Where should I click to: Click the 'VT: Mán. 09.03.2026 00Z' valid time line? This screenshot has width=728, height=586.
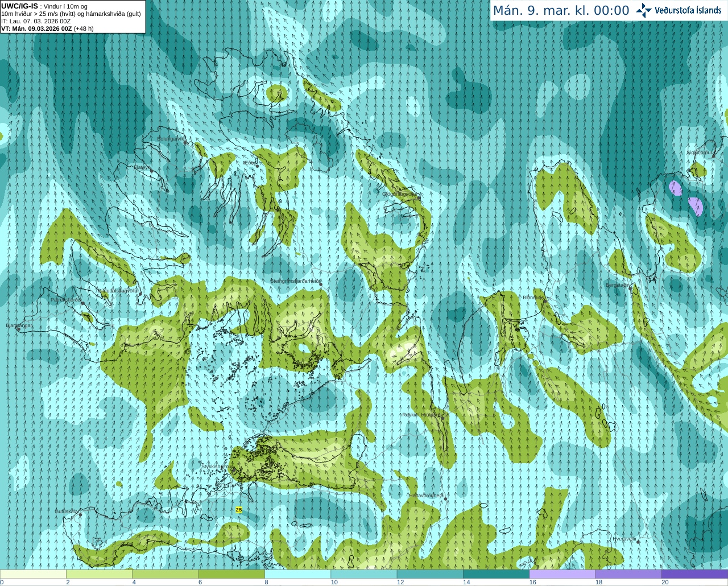click(47, 28)
